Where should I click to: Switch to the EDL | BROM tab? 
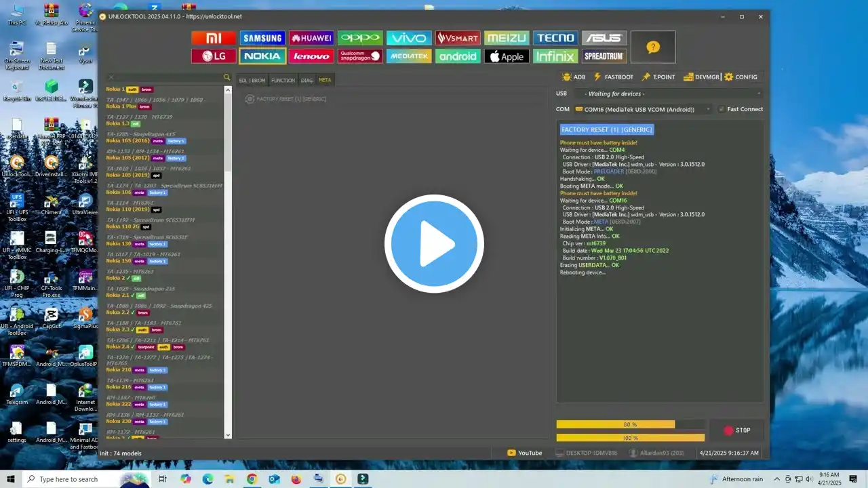(252, 80)
